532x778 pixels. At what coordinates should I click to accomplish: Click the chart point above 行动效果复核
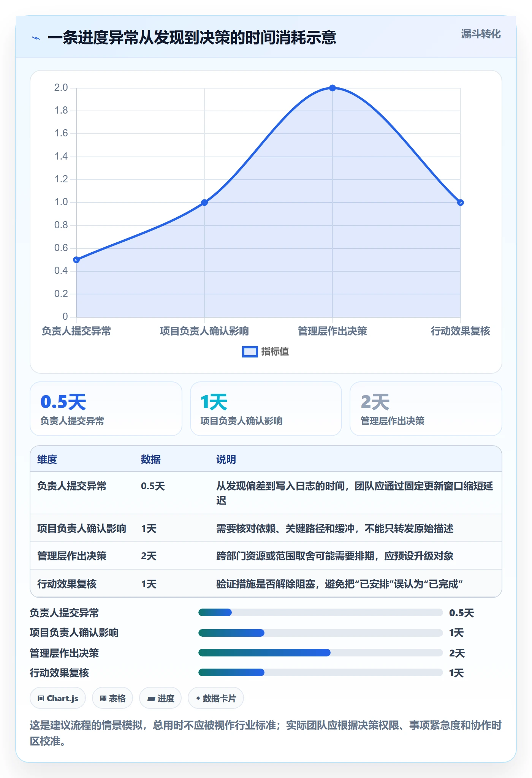point(460,202)
